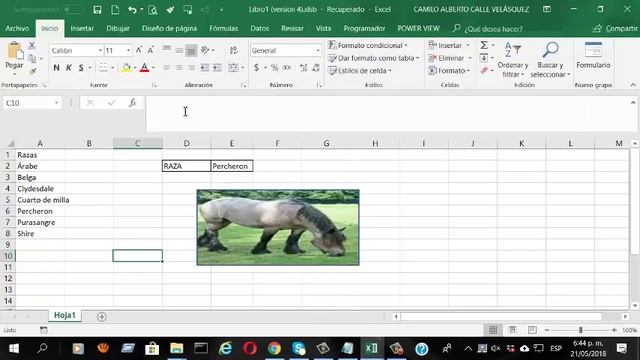Image resolution: width=640 pixels, height=360 pixels.
Task: Open Buscar y seleccionar menu
Action: 550,60
